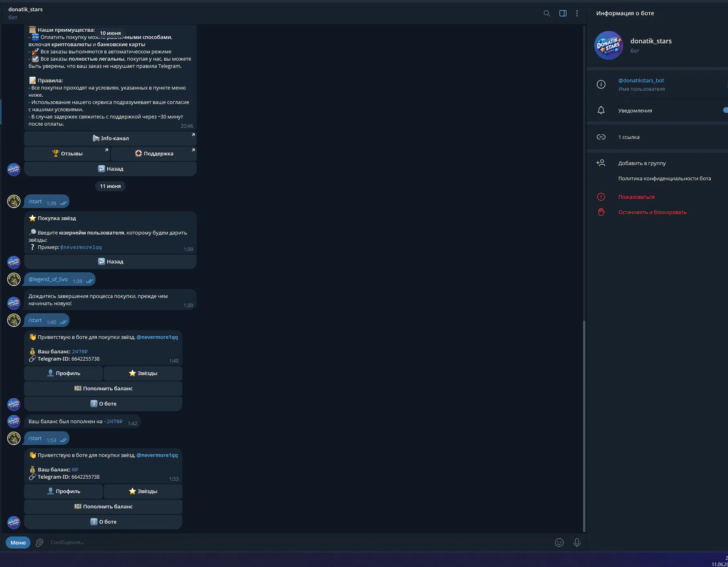The width and height of the screenshot is (728, 567).
Task: Click Профиль under 1:40 greeting
Action: point(63,373)
